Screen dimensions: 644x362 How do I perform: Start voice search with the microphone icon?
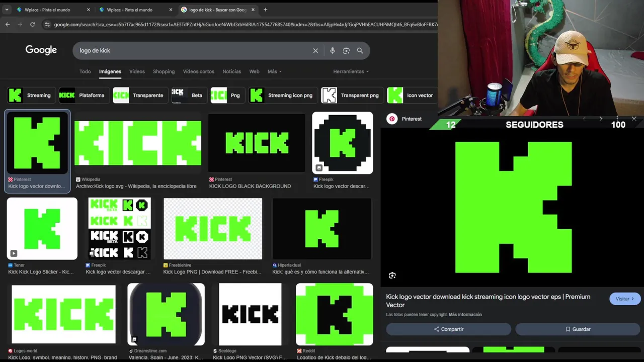332,50
